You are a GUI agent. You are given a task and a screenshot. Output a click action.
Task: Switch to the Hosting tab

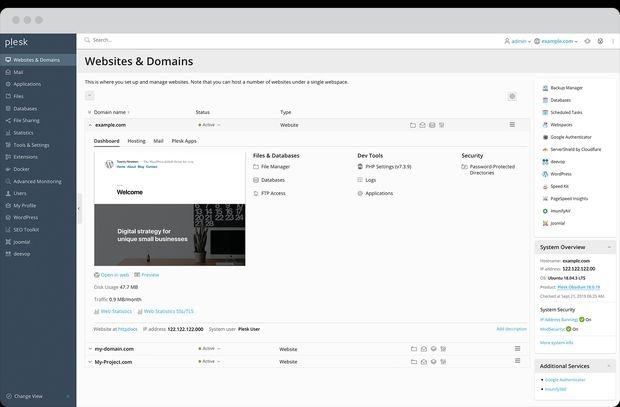click(136, 141)
